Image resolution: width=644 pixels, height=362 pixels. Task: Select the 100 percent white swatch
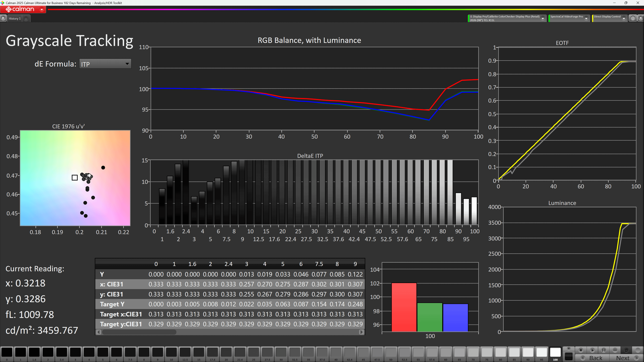coord(555,352)
